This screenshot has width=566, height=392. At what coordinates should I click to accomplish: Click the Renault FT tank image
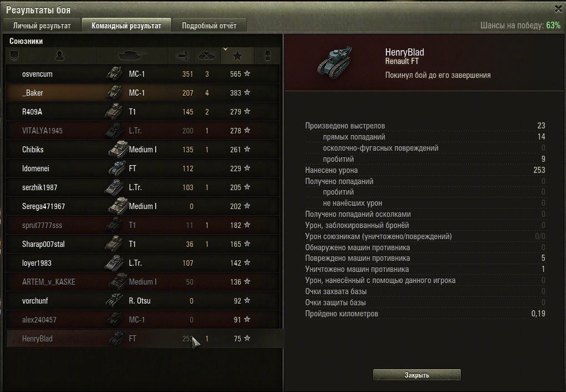pyautogui.click(x=335, y=61)
